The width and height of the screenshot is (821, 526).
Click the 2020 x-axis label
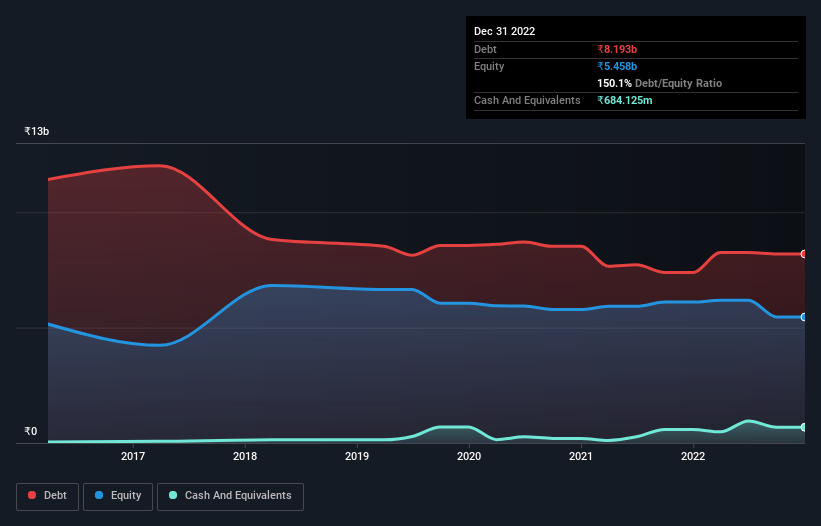469,456
